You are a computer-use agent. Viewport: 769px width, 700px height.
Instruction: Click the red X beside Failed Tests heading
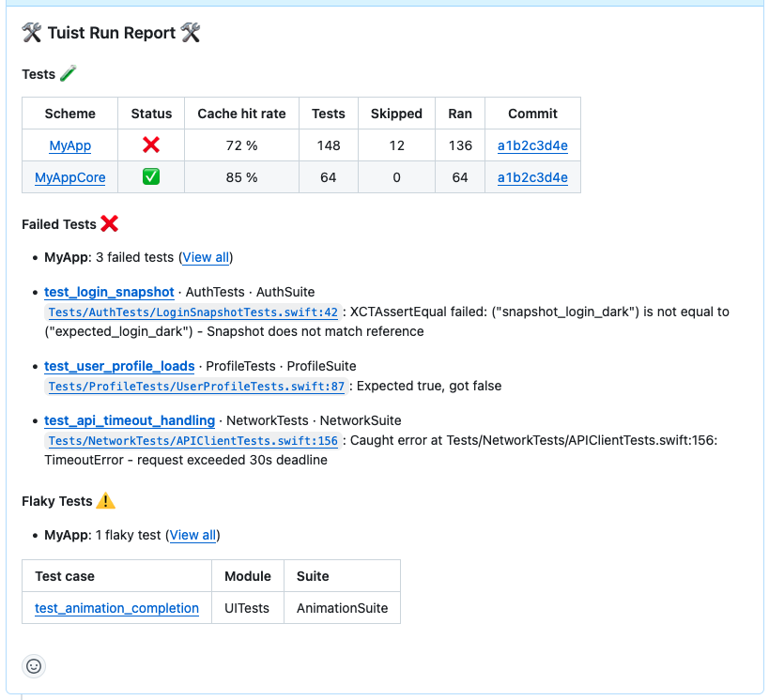(109, 224)
